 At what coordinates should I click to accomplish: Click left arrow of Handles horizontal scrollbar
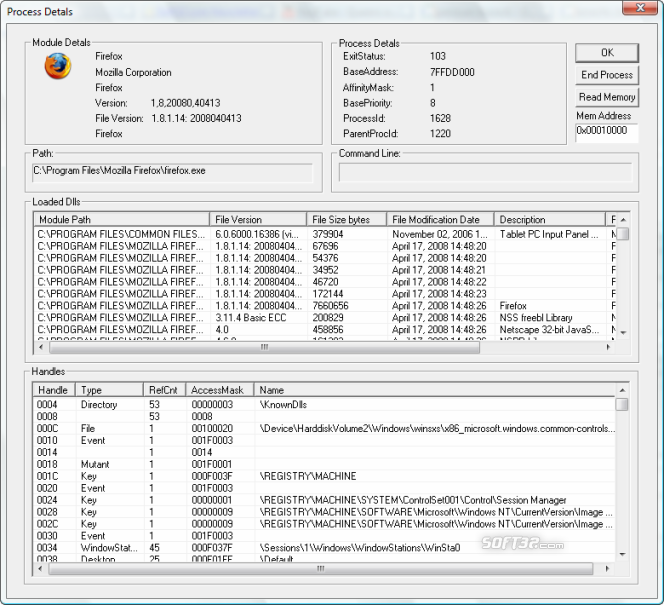coord(40,569)
